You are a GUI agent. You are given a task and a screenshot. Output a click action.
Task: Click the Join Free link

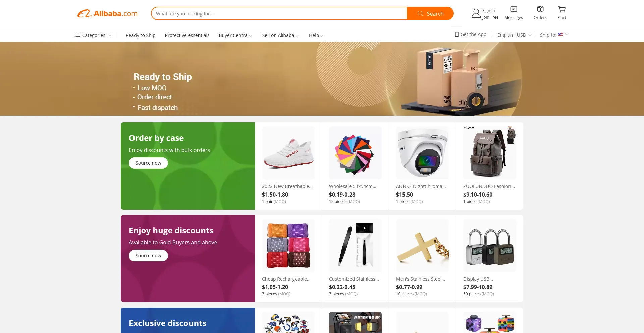pos(490,17)
